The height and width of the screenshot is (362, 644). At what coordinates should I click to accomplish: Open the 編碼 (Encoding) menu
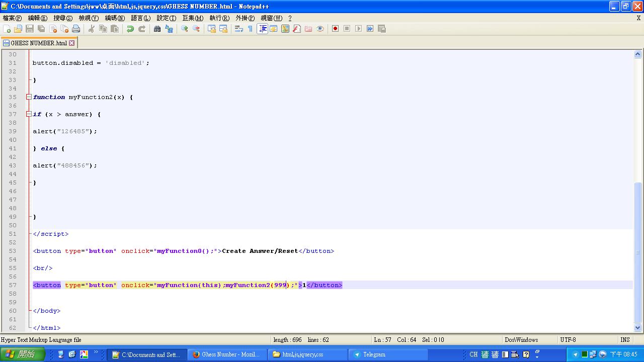pos(115,18)
